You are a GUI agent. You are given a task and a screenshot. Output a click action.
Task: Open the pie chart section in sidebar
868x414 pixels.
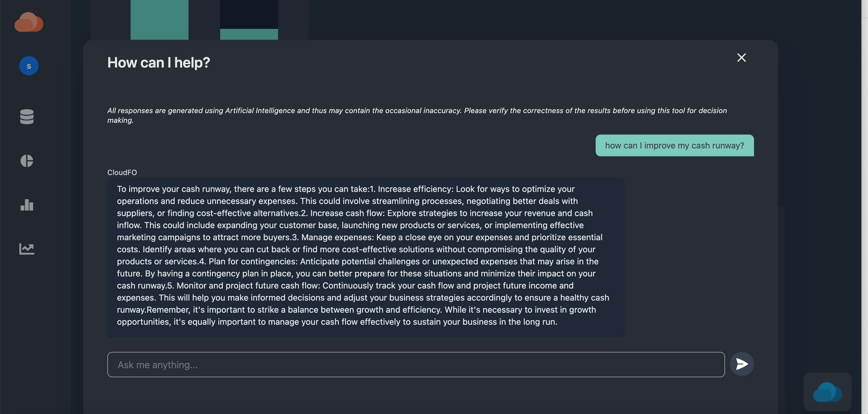pyautogui.click(x=27, y=161)
